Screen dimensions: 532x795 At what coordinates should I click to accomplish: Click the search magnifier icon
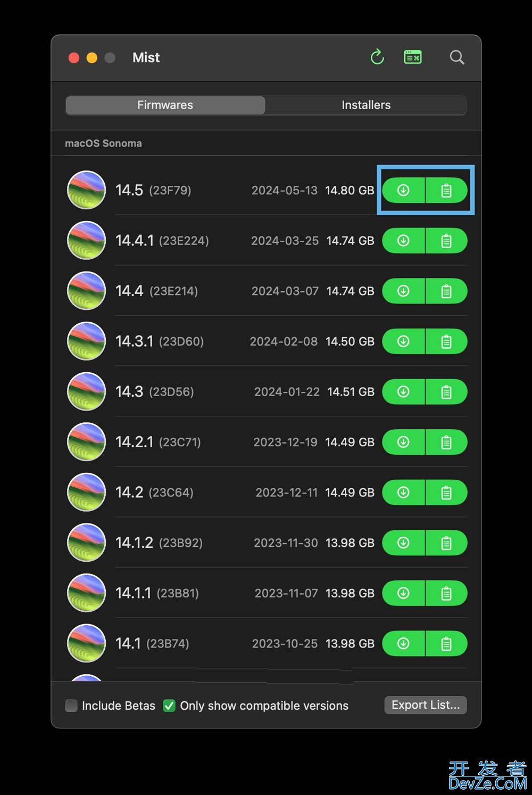(x=457, y=57)
